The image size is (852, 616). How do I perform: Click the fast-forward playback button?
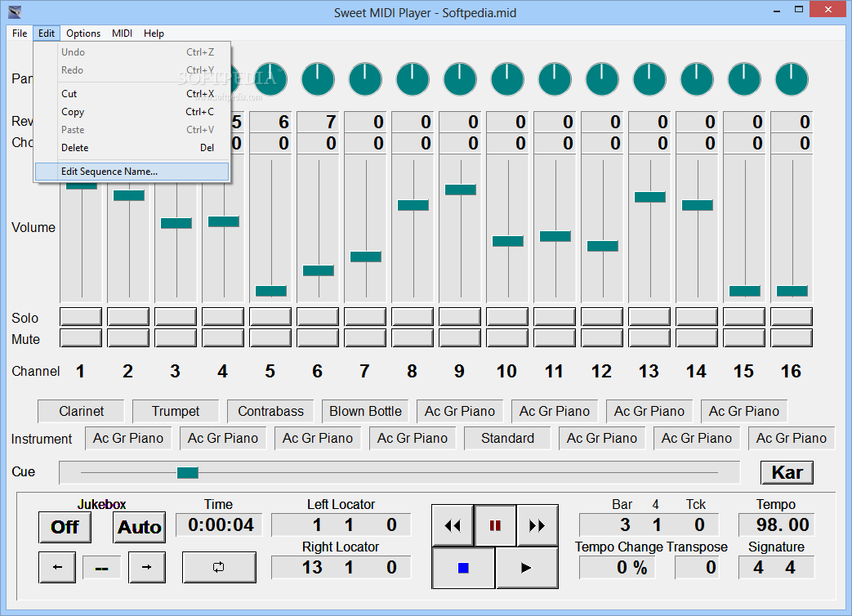(x=537, y=525)
